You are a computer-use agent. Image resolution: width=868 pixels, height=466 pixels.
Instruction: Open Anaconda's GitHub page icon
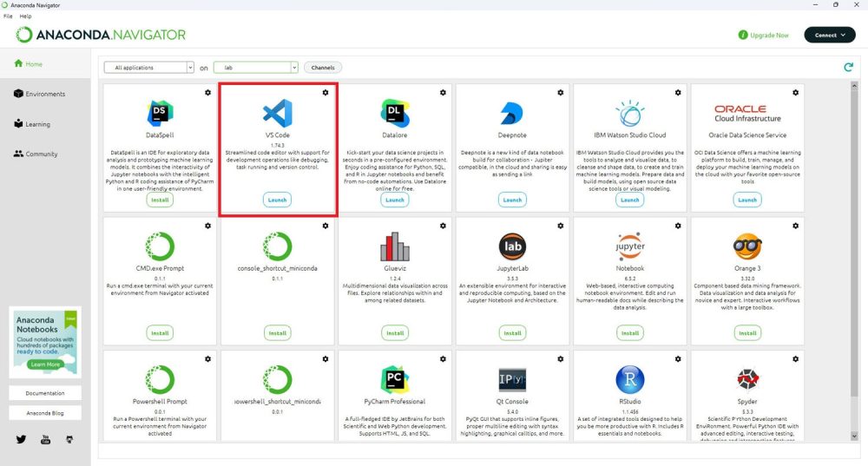[x=69, y=439]
